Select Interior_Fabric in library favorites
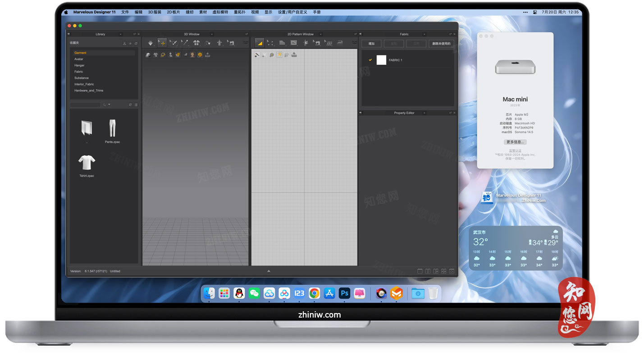 (84, 84)
